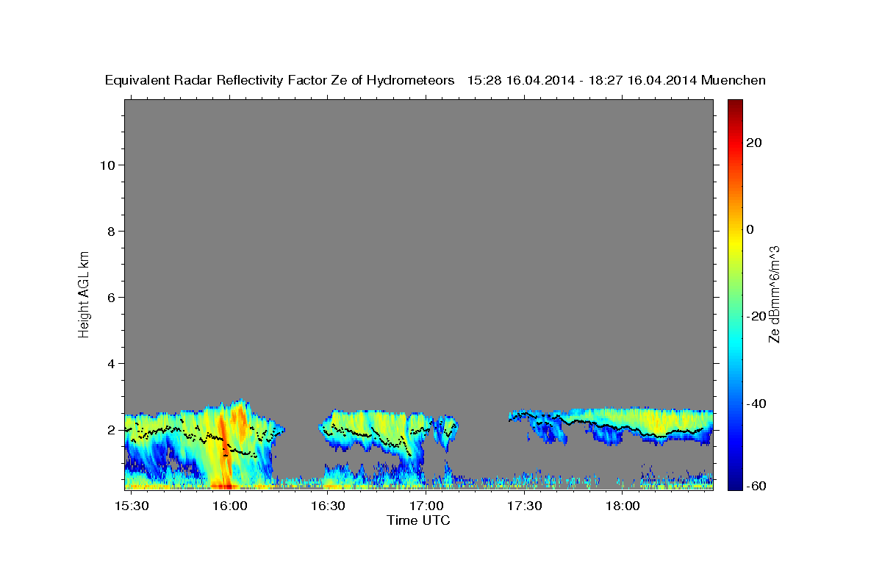The width and height of the screenshot is (882, 588).
Task: Click the colorbar value 0
Action: pos(751,229)
